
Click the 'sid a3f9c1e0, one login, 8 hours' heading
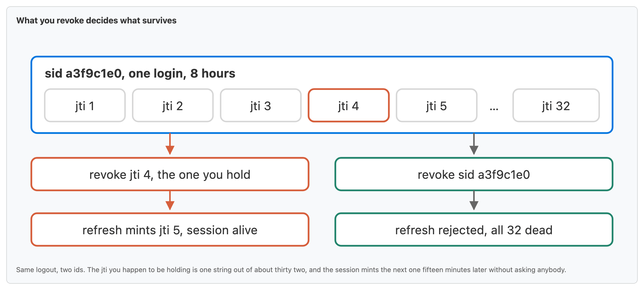(x=140, y=73)
